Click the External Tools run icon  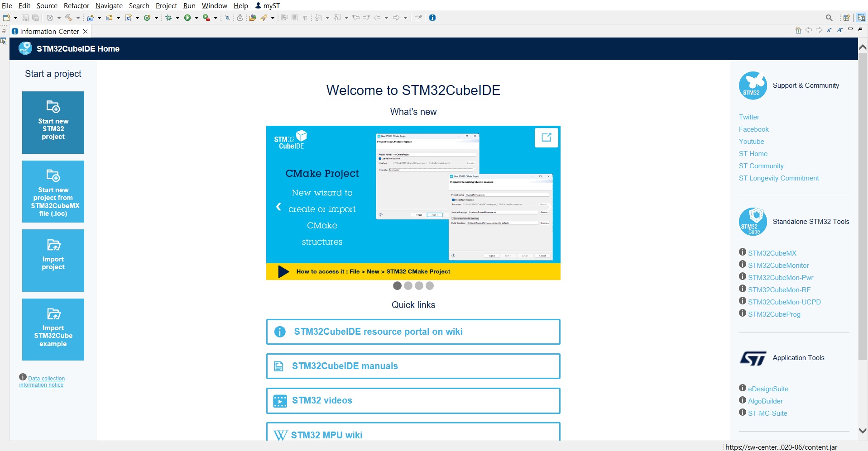pyautogui.click(x=206, y=18)
